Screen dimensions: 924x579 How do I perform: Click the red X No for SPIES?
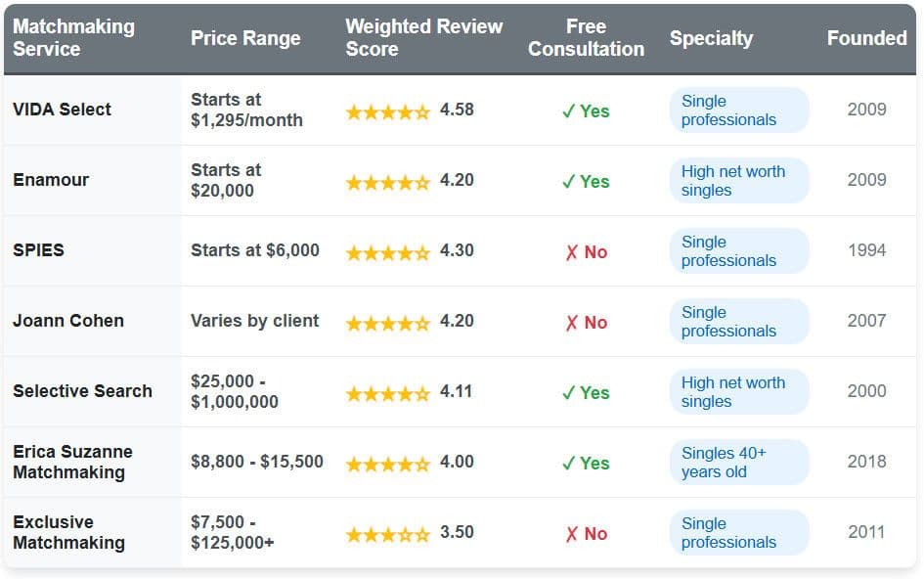click(x=586, y=252)
